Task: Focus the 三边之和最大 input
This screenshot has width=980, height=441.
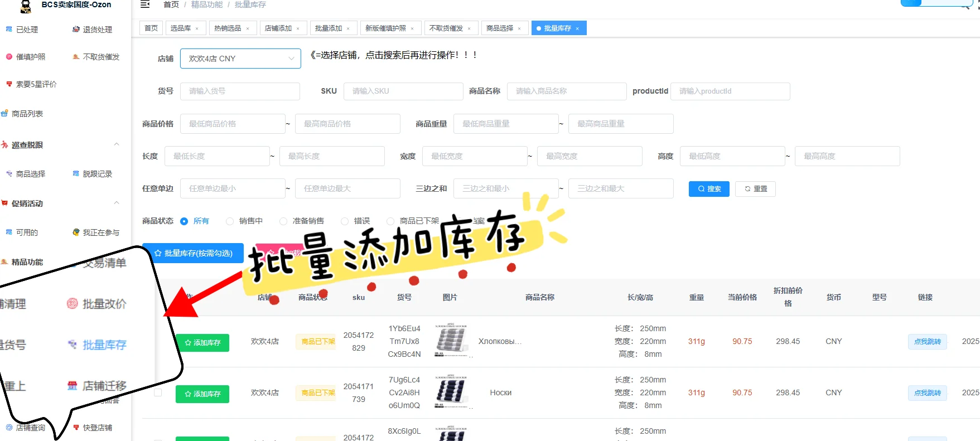Action: pyautogui.click(x=621, y=188)
